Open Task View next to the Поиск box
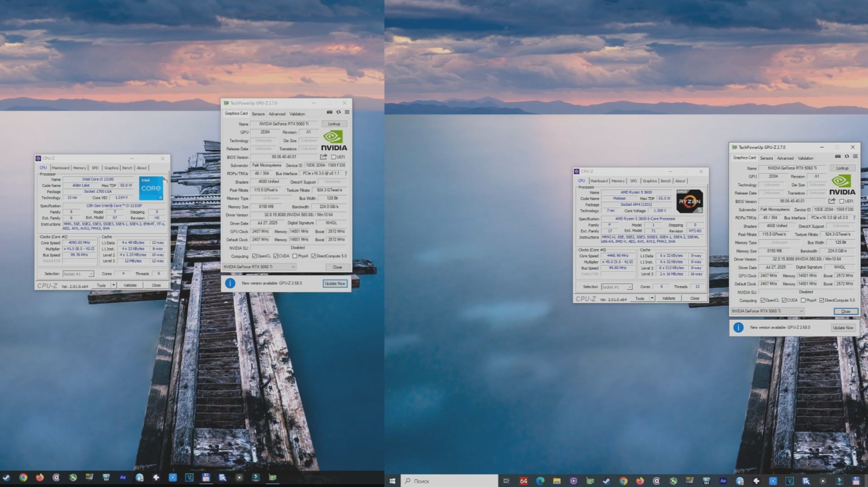 (x=506, y=481)
